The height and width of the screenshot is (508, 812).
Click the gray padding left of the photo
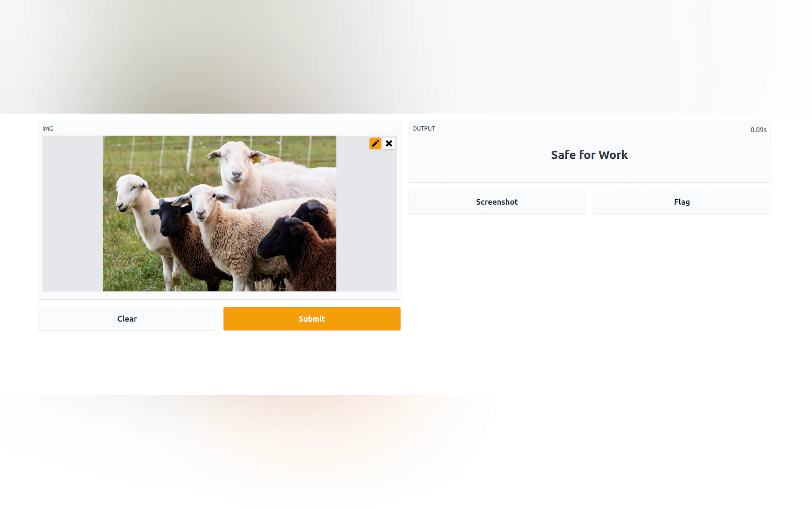point(73,213)
